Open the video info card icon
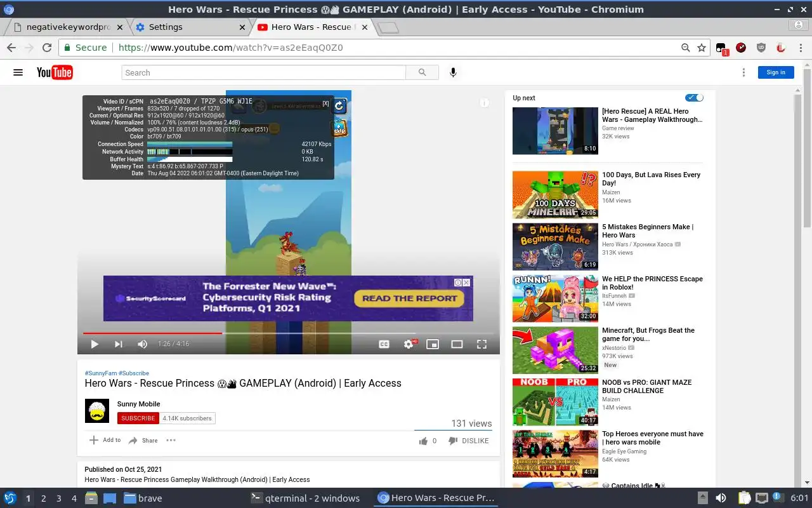 tap(484, 103)
